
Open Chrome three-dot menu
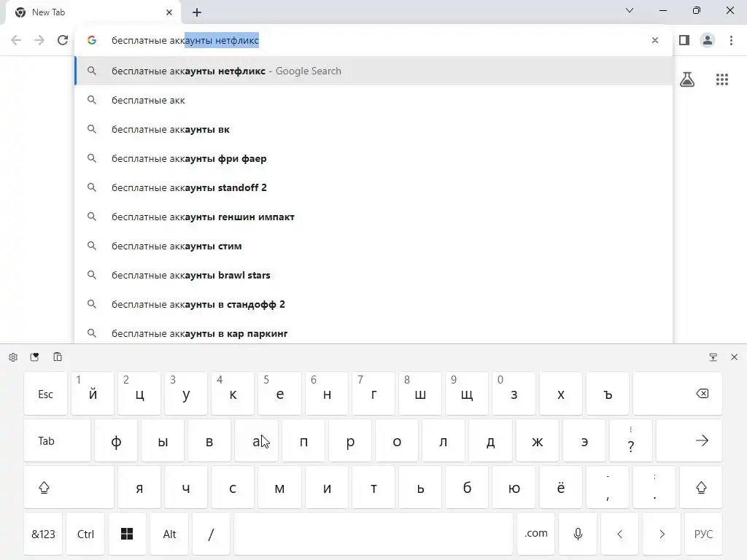(731, 40)
